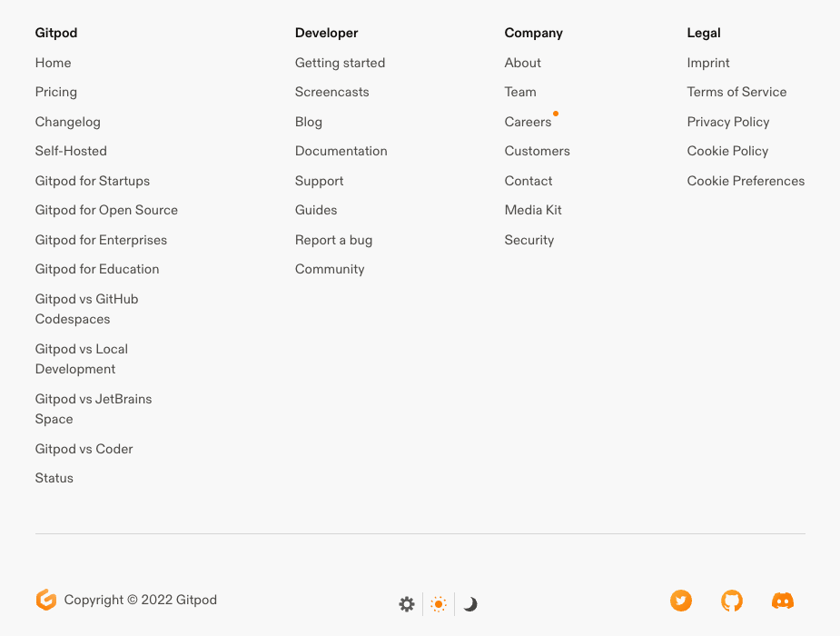
Task: Open Gitpod for Enterprises link
Action: coord(101,240)
